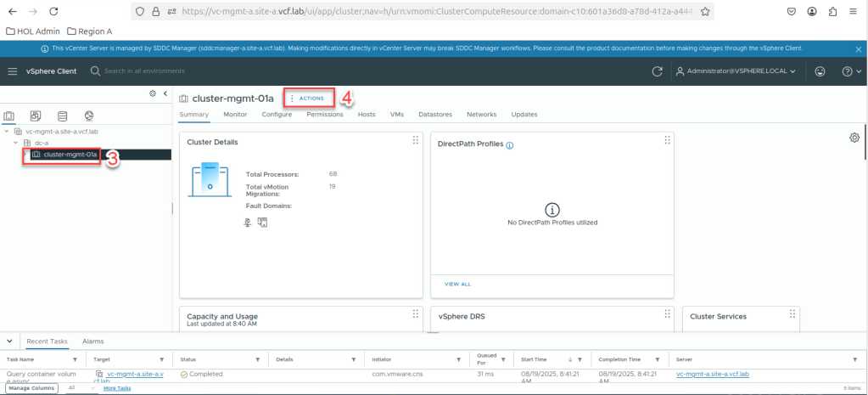868x395 pixels.
Task: Filter the Start Time column
Action: (580, 360)
